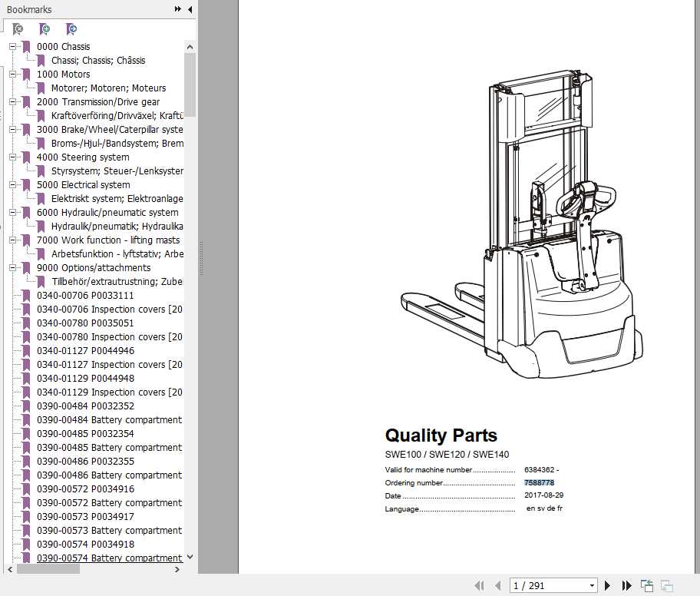
Task: Collapse the Bookmarks panel with the left triangle
Action: (190, 9)
